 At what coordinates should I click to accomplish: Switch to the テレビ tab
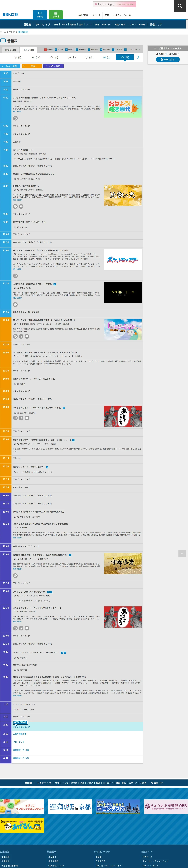[x=40, y=14]
